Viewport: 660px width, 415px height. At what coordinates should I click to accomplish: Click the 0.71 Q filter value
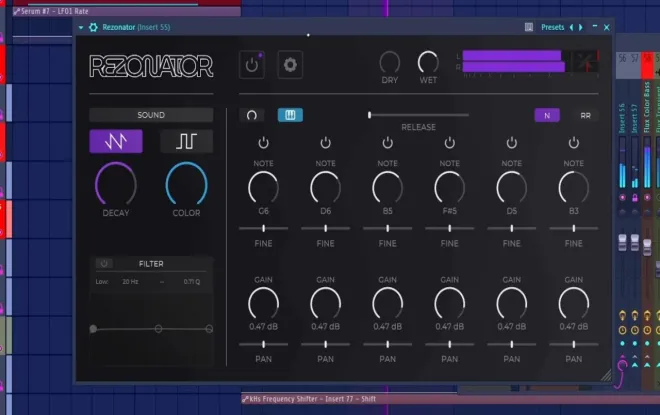pos(192,282)
